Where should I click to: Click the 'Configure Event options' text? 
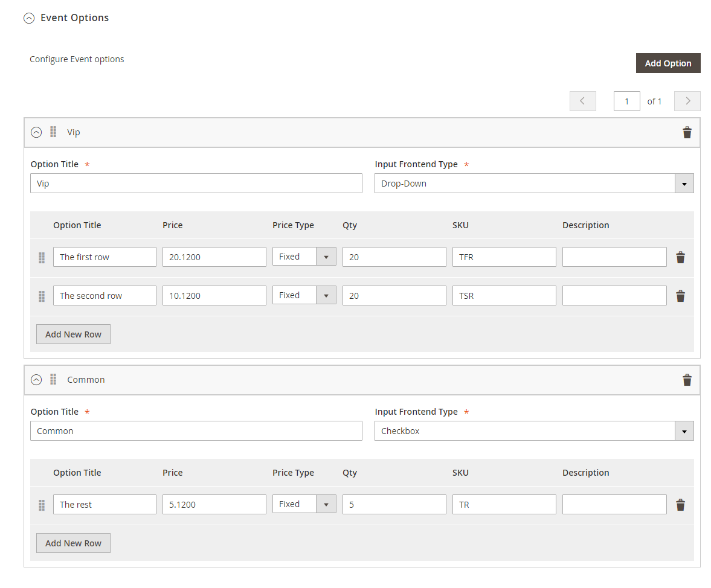[x=77, y=59]
